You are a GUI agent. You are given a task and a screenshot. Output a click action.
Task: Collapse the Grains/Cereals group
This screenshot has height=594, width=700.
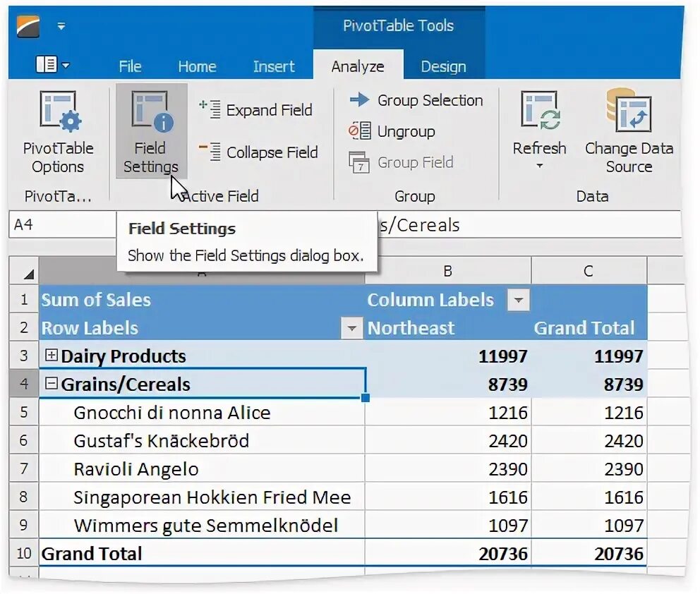(x=52, y=384)
